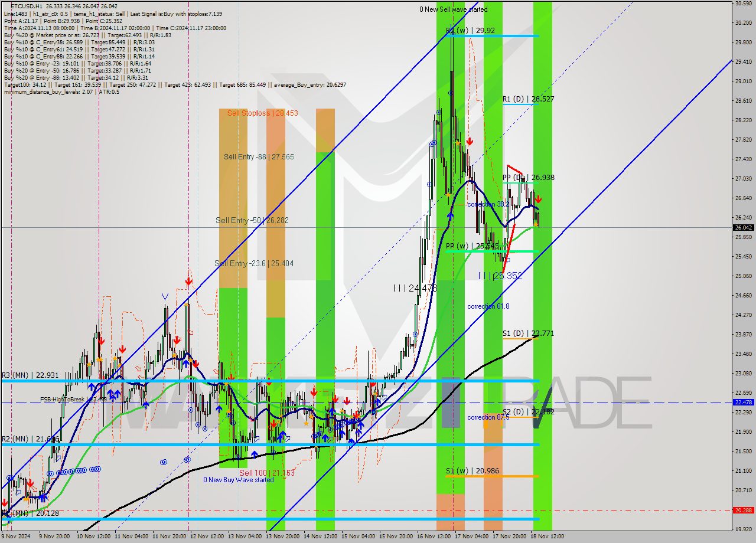The height and width of the screenshot is (543, 756).
Task: Click the 23.870 price axis value
Action: (742, 334)
